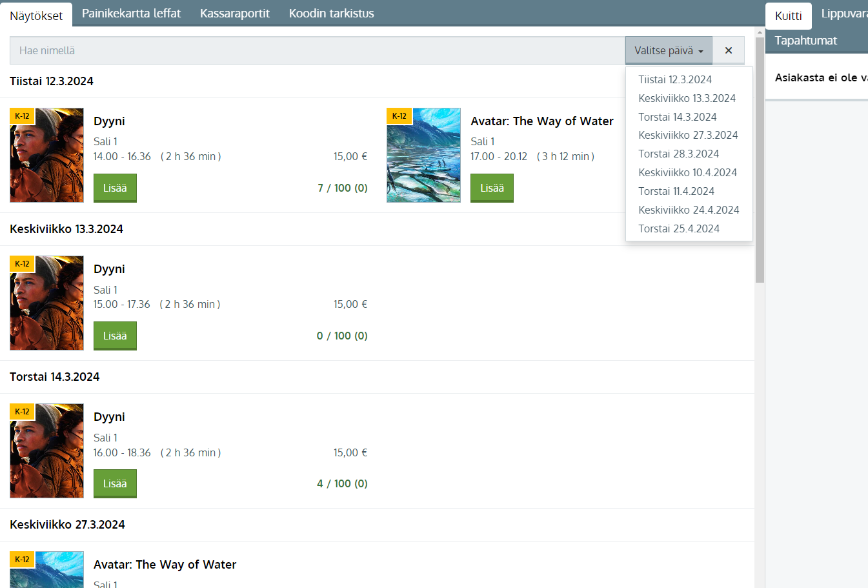Viewport: 868px width, 588px height.
Task: Open the Kassaraportit tab
Action: click(x=234, y=14)
